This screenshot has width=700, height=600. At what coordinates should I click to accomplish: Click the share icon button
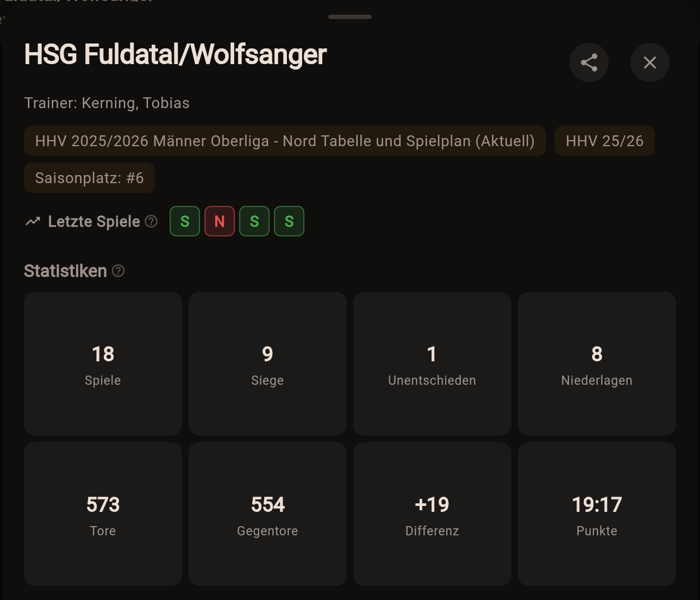(589, 62)
